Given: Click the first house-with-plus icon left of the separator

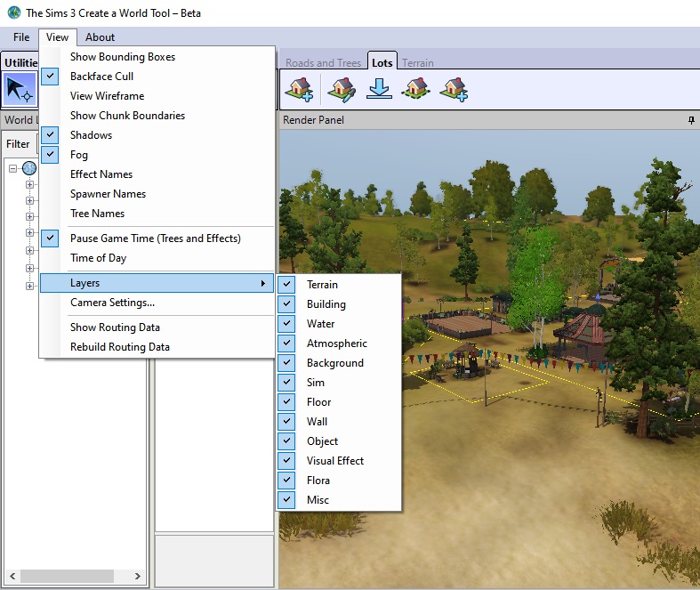Looking at the screenshot, I should 300,89.
